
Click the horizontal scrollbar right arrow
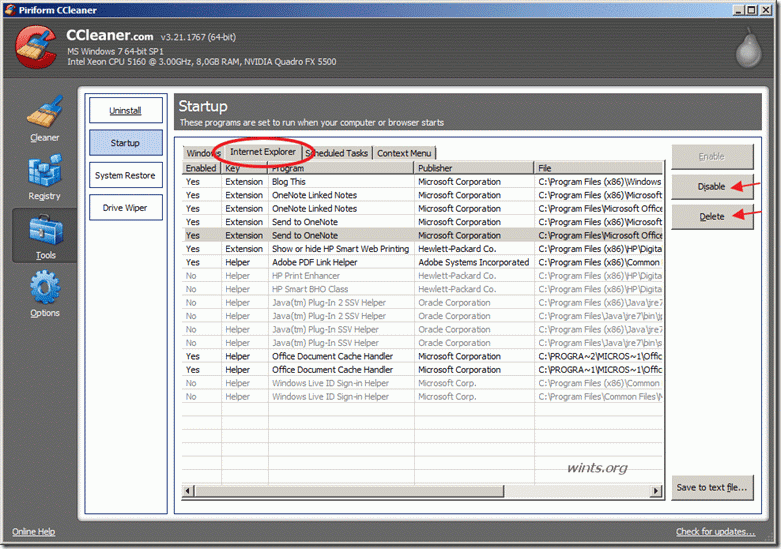tap(656, 491)
